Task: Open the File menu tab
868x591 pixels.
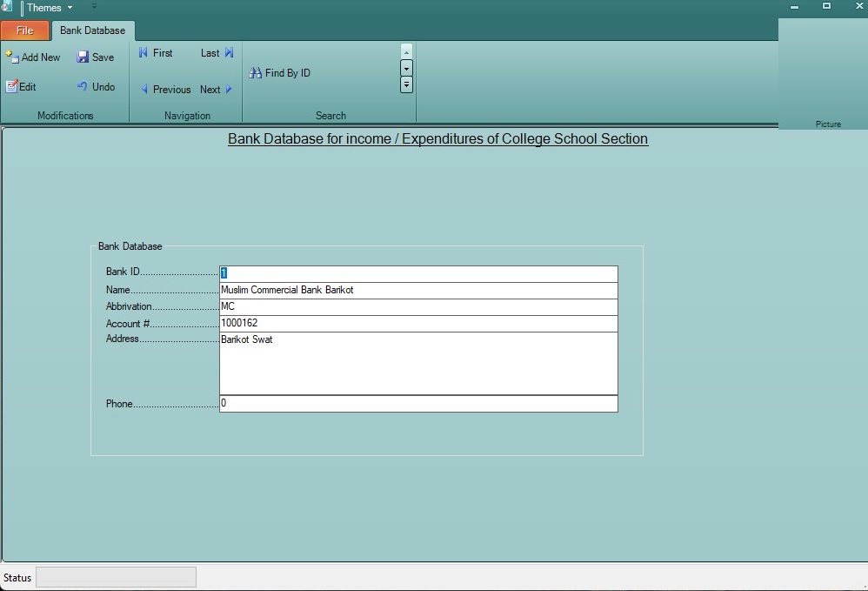Action: 24,30
